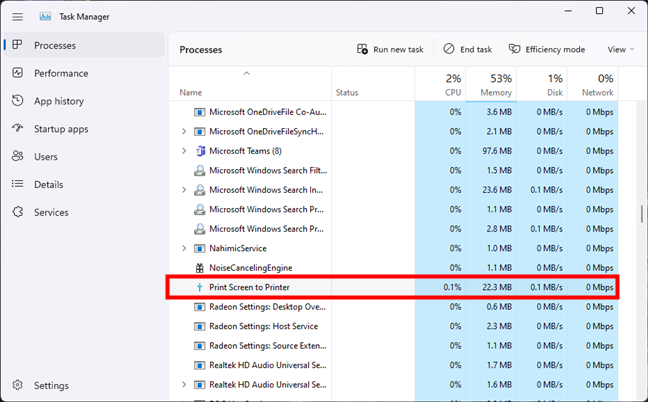Click the Performance sidebar icon
The height and width of the screenshot is (402, 648).
(18, 73)
